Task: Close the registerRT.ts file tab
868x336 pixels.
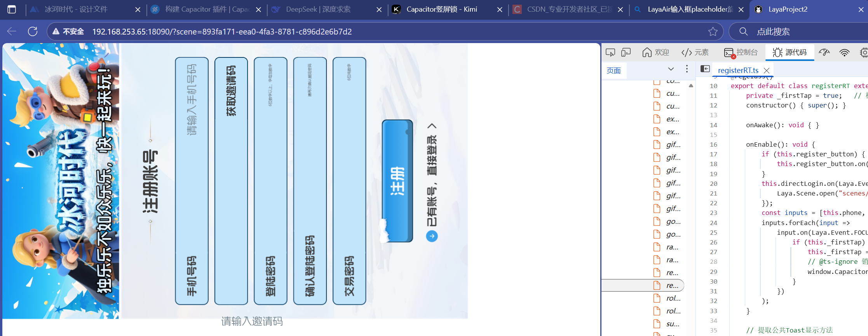Action: [767, 70]
